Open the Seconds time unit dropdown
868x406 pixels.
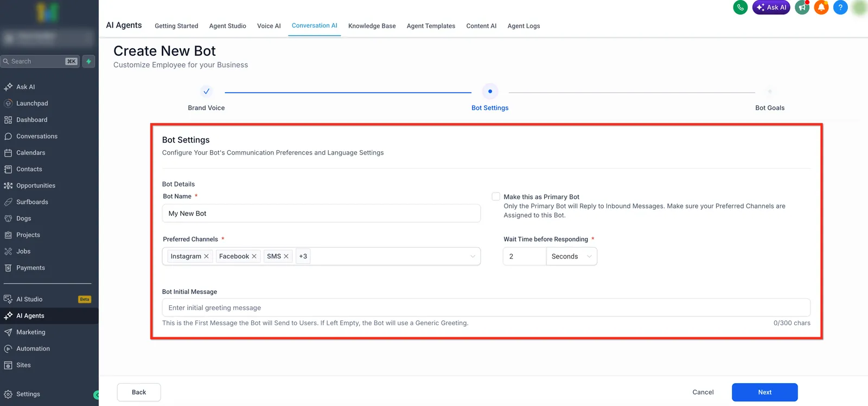pyautogui.click(x=572, y=256)
